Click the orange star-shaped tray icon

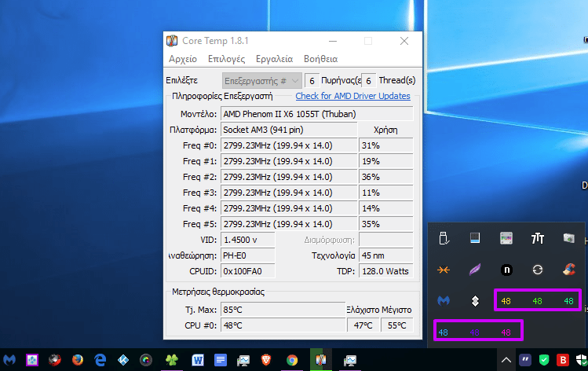pos(444,270)
